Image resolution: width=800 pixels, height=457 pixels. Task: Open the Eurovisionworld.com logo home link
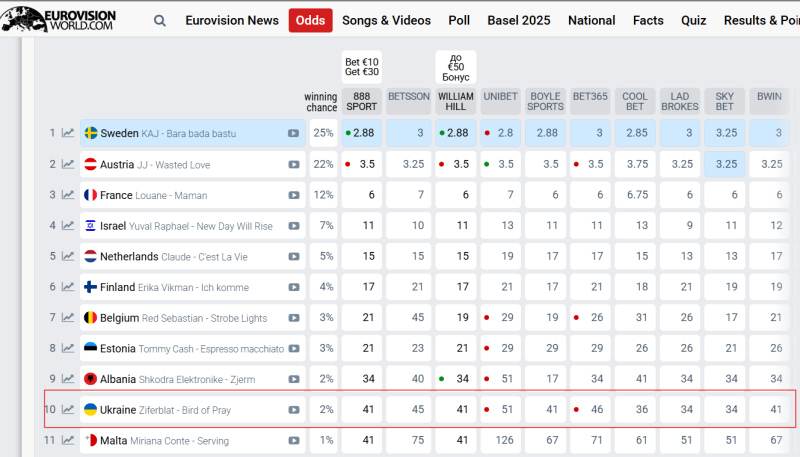click(58, 19)
